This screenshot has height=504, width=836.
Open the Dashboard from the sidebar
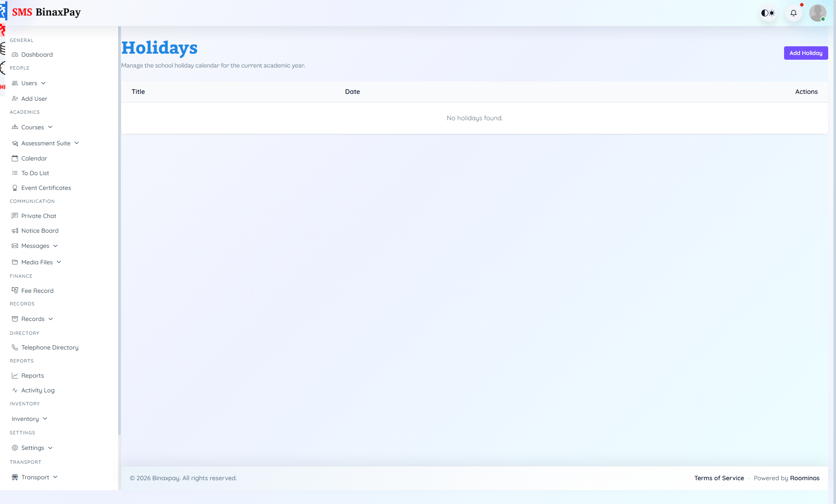[36, 54]
